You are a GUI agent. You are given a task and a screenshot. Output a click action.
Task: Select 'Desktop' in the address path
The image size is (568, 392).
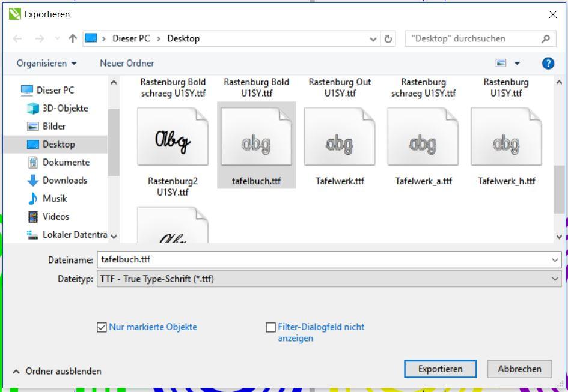[183, 38]
